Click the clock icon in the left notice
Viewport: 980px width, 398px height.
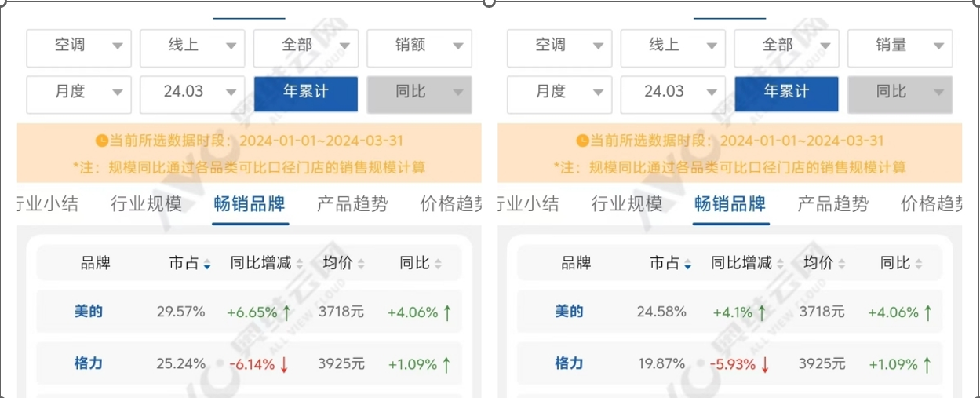tap(101, 141)
